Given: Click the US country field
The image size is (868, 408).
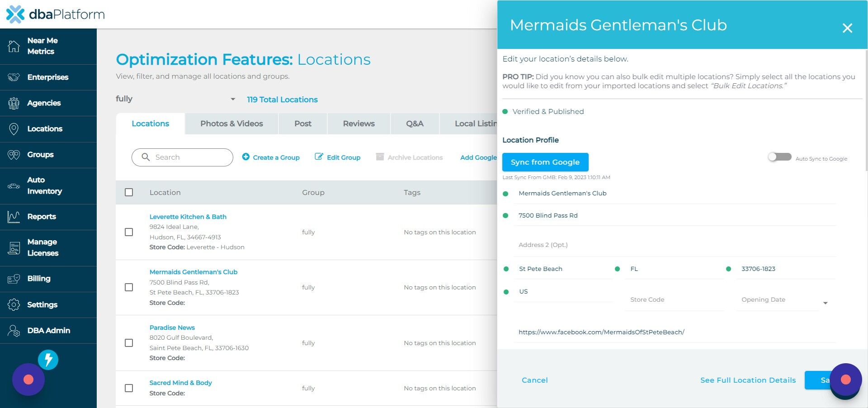Looking at the screenshot, I should pyautogui.click(x=563, y=292).
